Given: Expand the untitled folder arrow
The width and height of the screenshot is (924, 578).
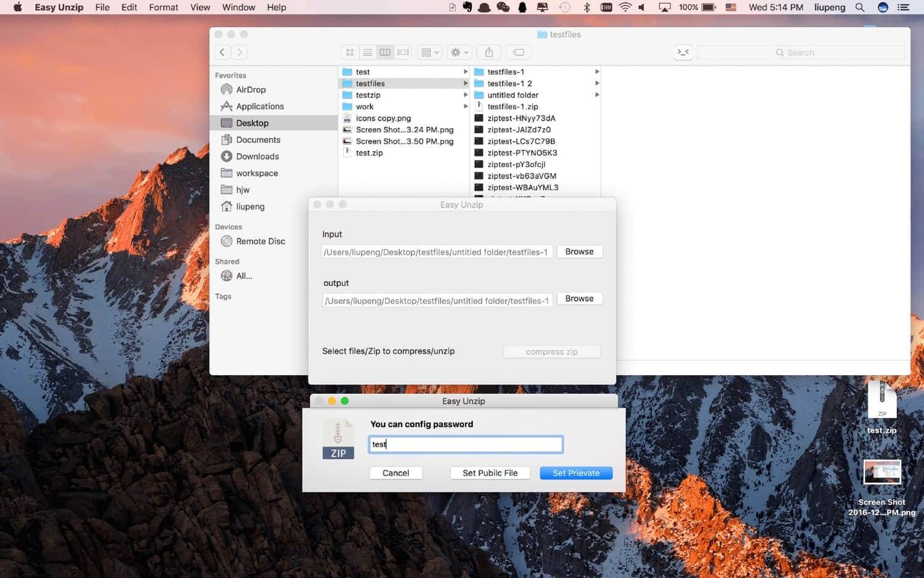Looking at the screenshot, I should (597, 95).
